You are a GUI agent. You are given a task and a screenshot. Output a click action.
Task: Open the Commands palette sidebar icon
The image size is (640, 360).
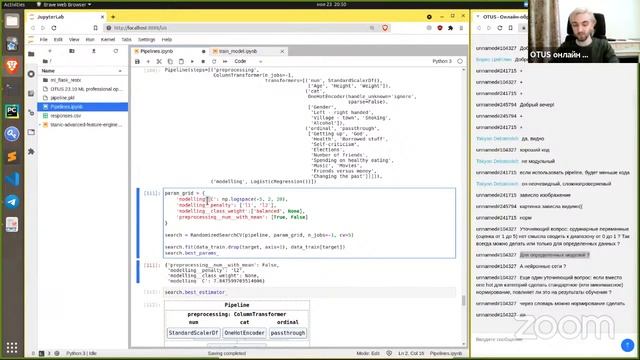(31, 93)
